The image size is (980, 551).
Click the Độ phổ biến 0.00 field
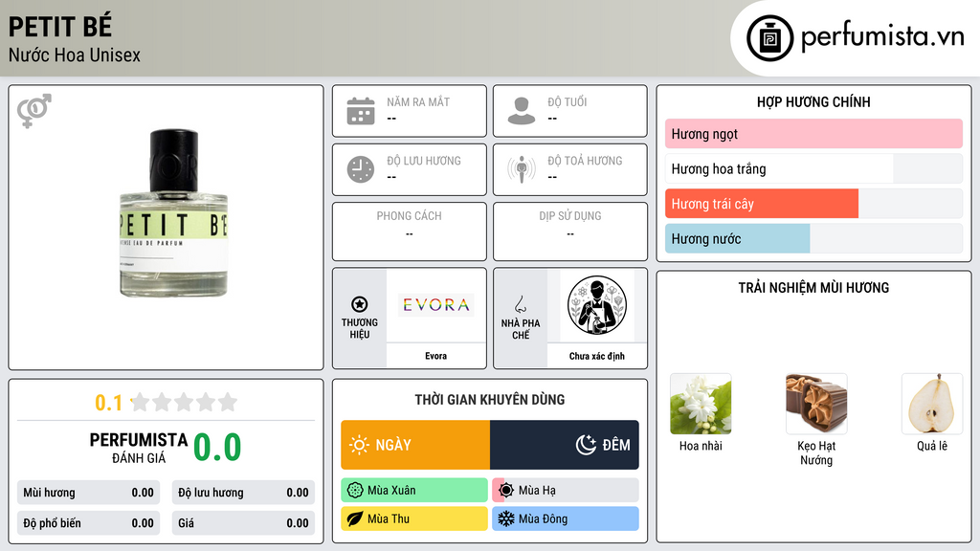coord(88,523)
